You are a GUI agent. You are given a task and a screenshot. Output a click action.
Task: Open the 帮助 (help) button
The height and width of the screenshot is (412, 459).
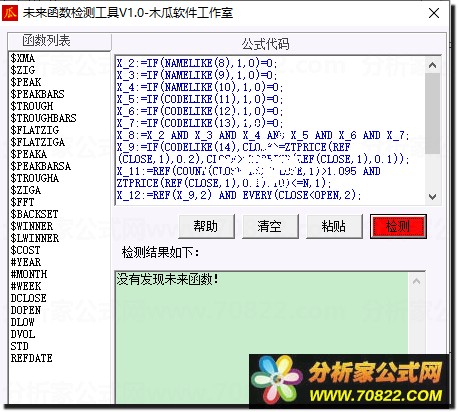pyautogui.click(x=206, y=227)
